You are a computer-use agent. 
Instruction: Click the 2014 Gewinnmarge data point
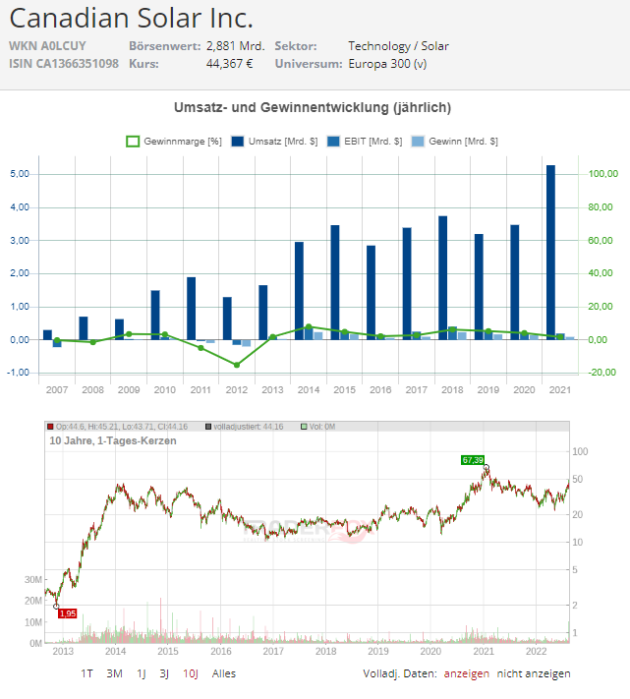[309, 327]
